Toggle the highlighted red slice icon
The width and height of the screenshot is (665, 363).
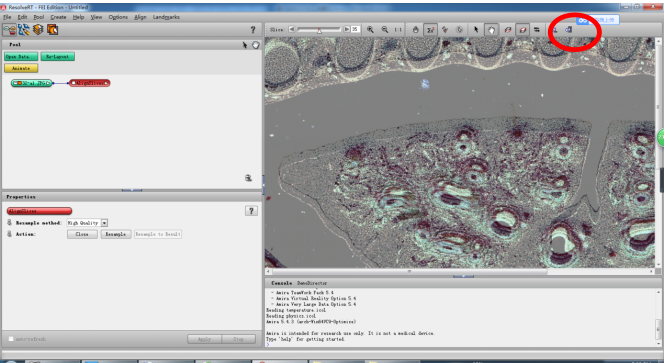coord(523,29)
